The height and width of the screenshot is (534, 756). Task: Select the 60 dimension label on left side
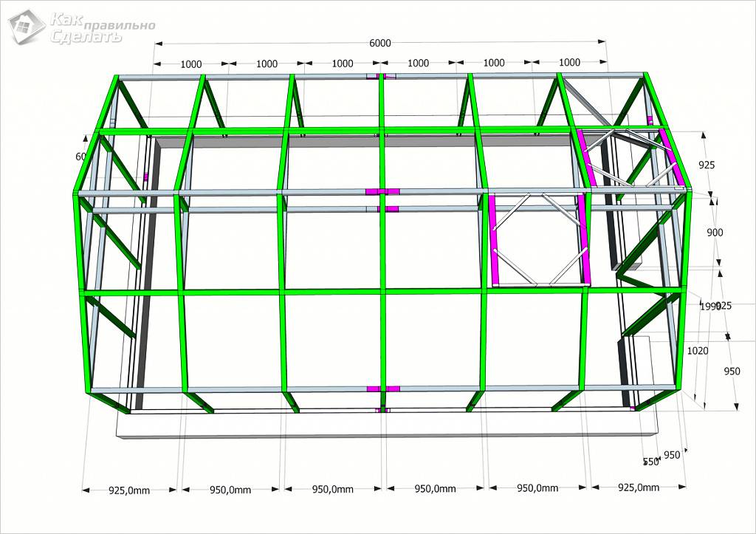pyautogui.click(x=80, y=157)
